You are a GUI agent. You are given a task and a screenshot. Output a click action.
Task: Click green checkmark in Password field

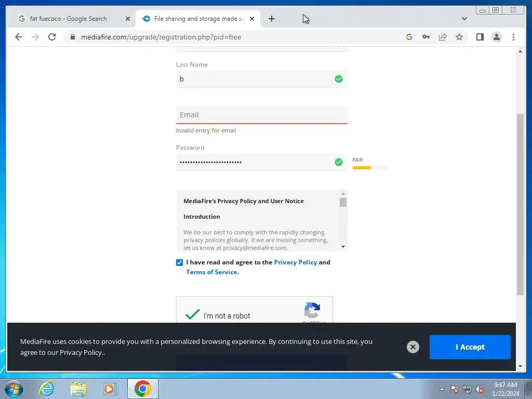click(339, 162)
